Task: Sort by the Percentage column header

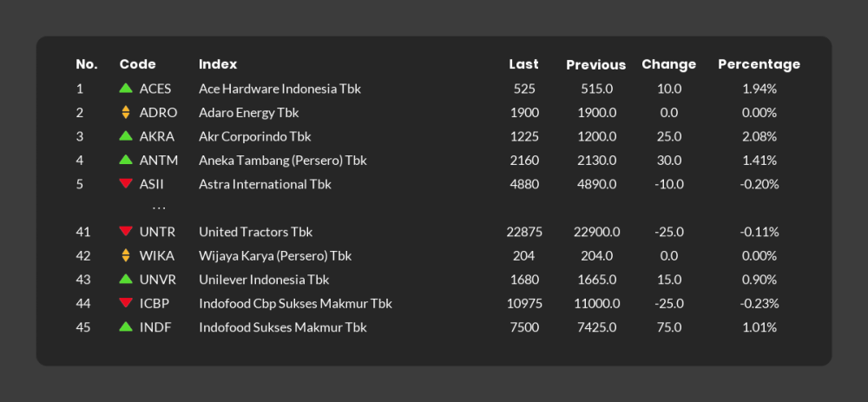Action: click(759, 64)
